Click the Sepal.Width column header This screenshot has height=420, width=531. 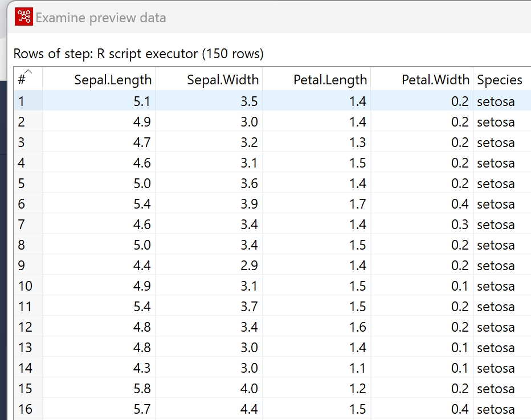(x=223, y=80)
